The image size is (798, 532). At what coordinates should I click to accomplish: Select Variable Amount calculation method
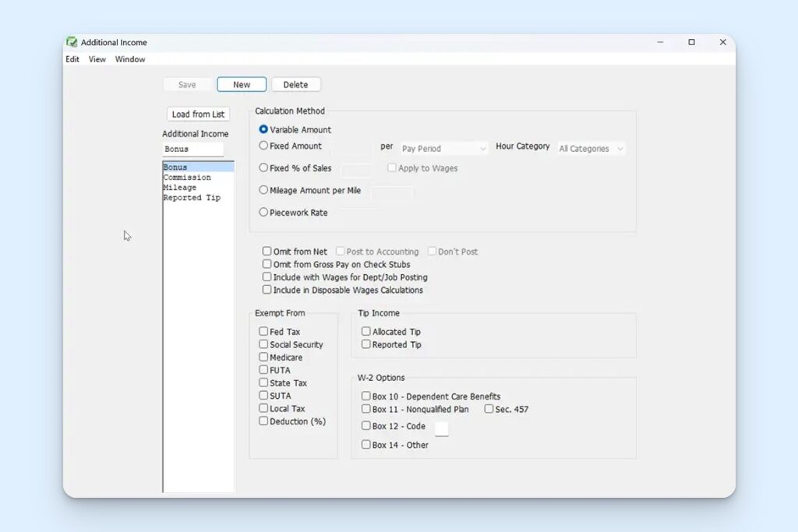coord(263,129)
